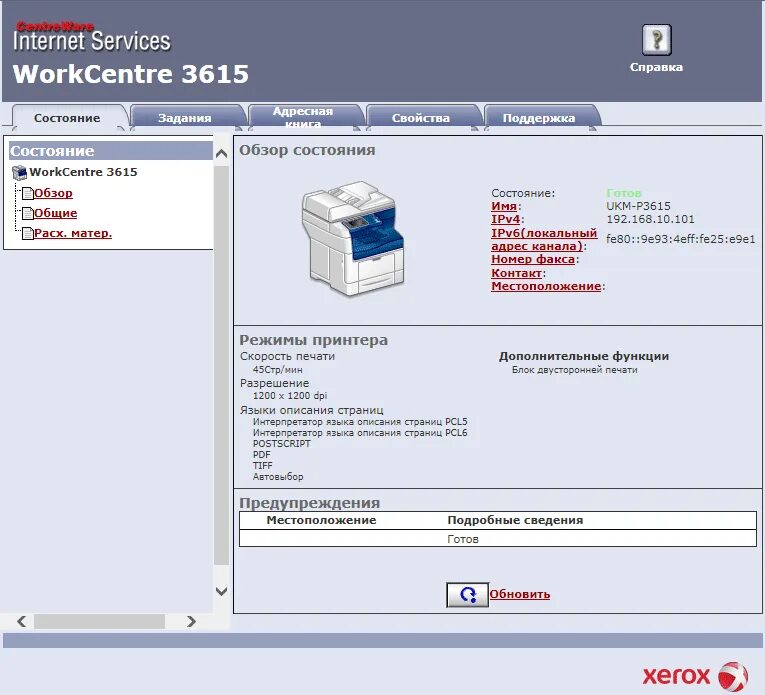Click the device name UKM-P3615

[x=638, y=206]
